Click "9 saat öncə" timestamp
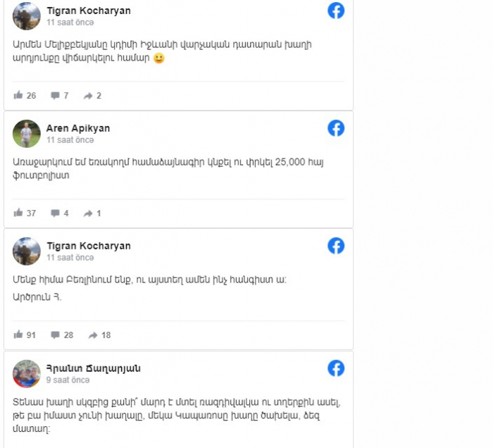Viewport: 493px width, 448px height. (68, 380)
